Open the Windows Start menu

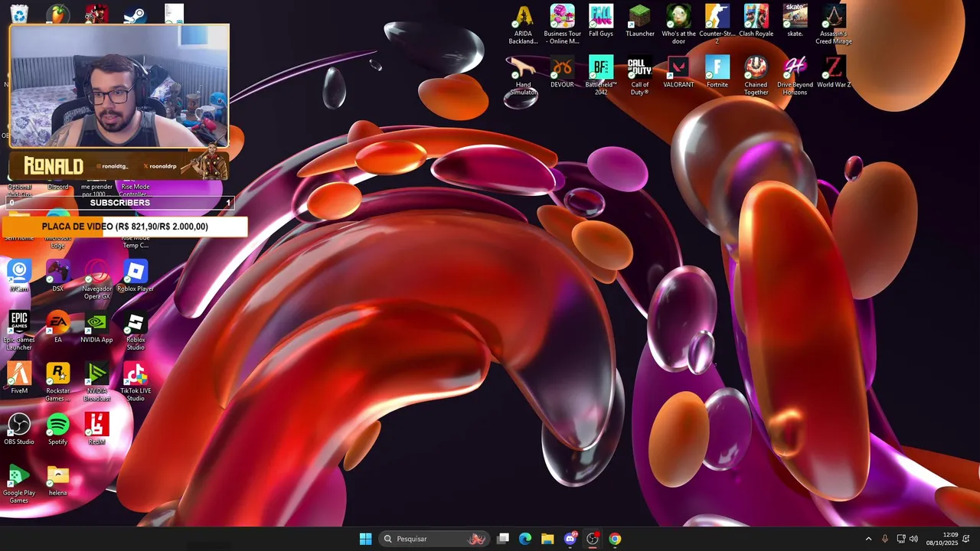pos(366,539)
